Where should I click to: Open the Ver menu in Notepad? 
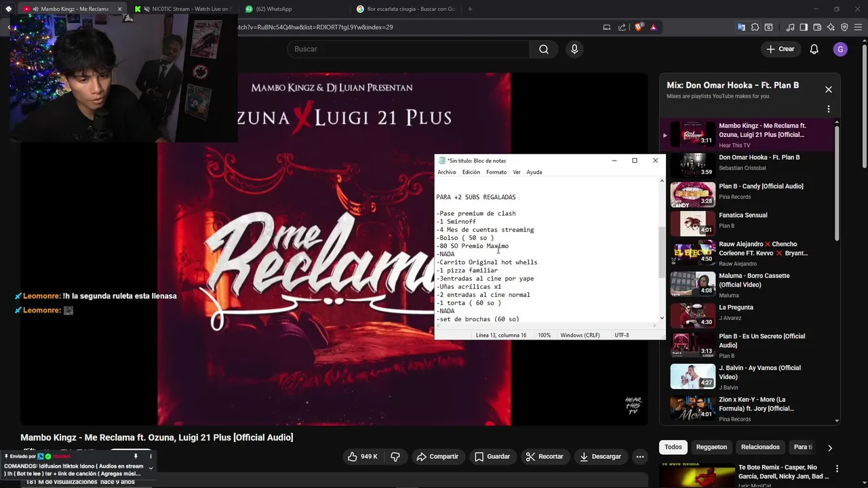pos(517,172)
